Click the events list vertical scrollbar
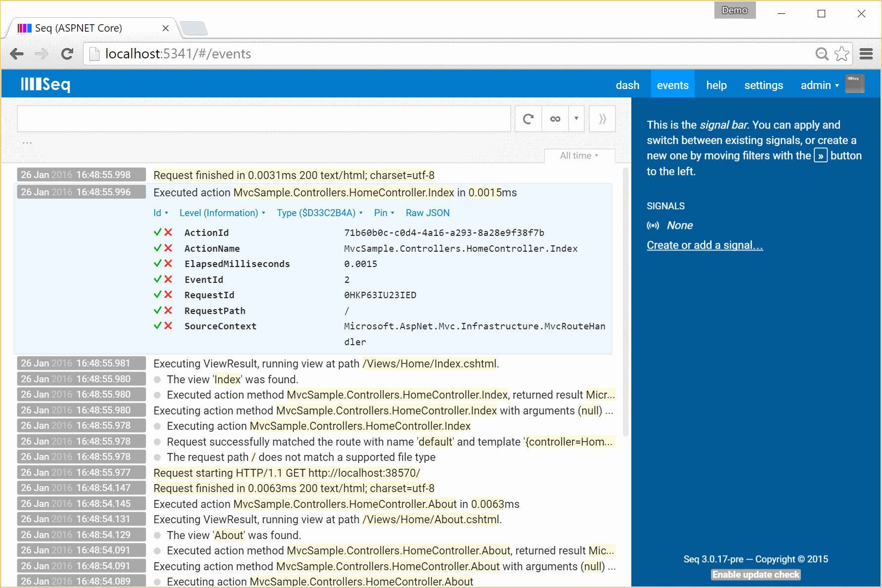Viewport: 882px width, 588px height. [x=625, y=302]
